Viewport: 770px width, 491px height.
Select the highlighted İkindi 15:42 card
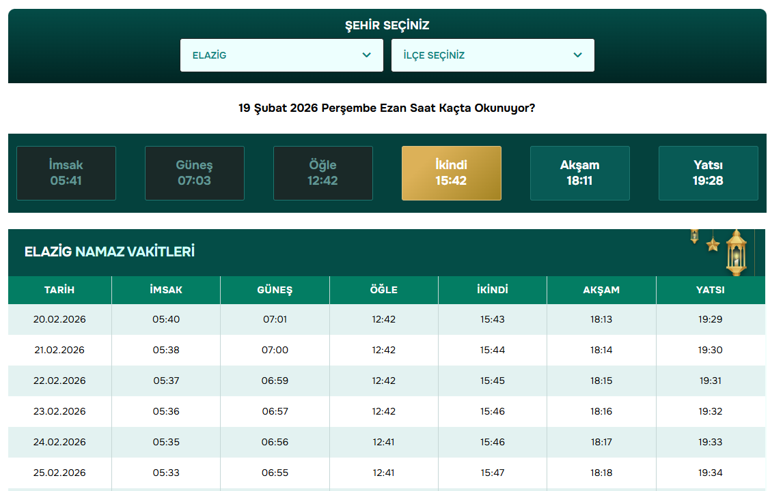[x=451, y=173]
